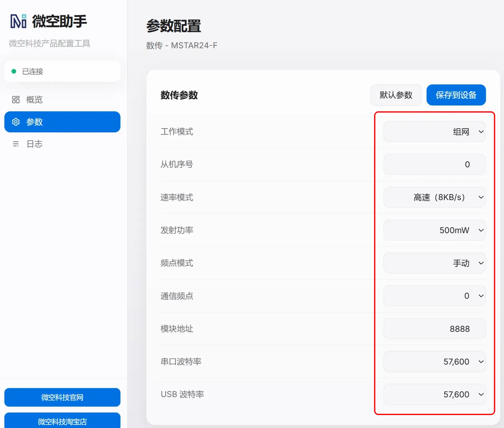This screenshot has width=504, height=428.
Task: Click the 从机序号 input field
Action: coord(434,164)
